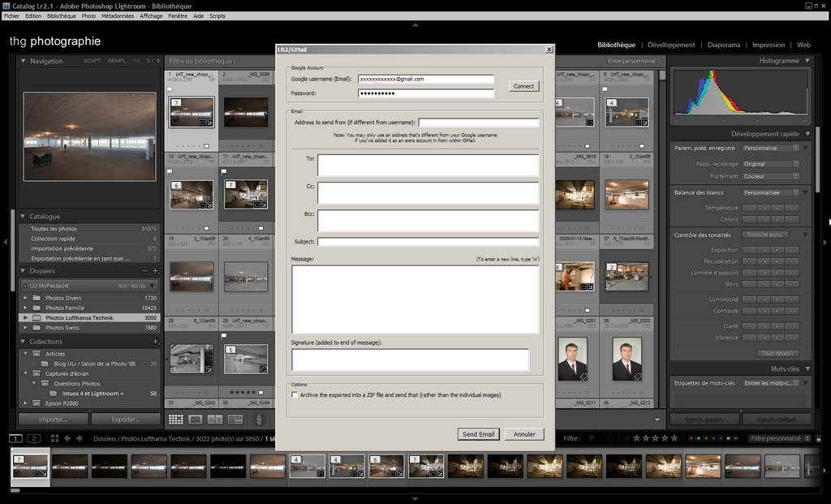The image size is (831, 504).
Task: Click the Send Email button
Action: [479, 434]
